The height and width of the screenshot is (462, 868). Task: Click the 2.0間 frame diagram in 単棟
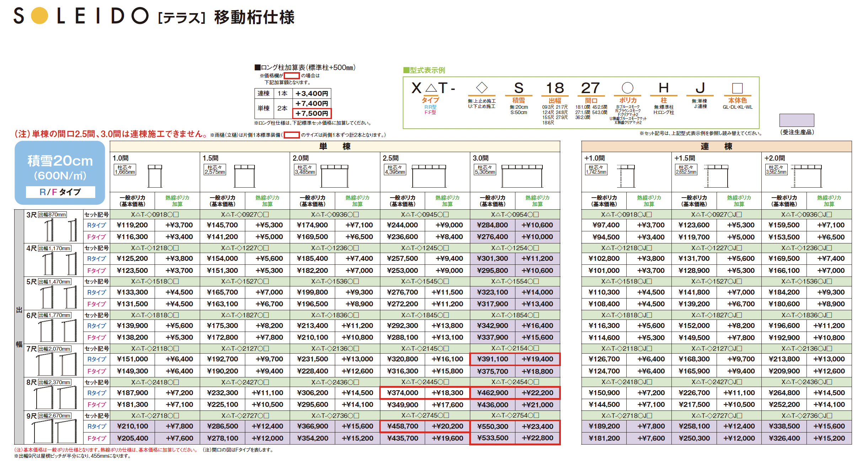pos(334,176)
